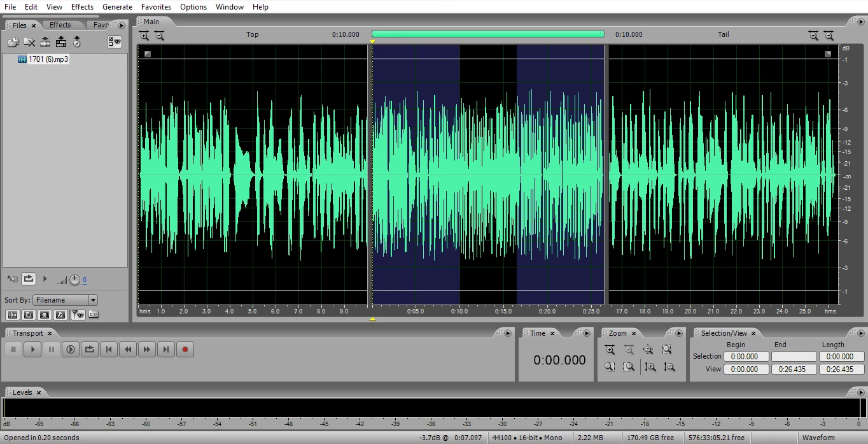The width and height of the screenshot is (868, 444).
Task: Click the Stop button in Transport
Action: 13,349
